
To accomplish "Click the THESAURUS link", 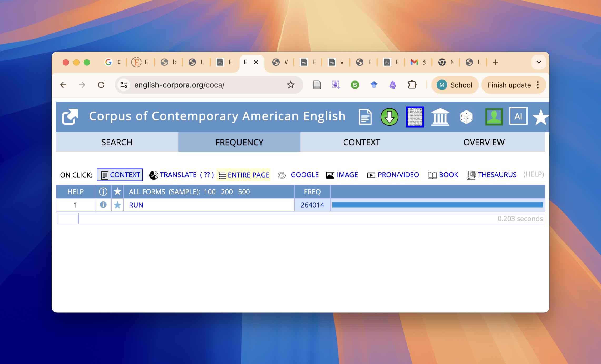I will [497, 175].
